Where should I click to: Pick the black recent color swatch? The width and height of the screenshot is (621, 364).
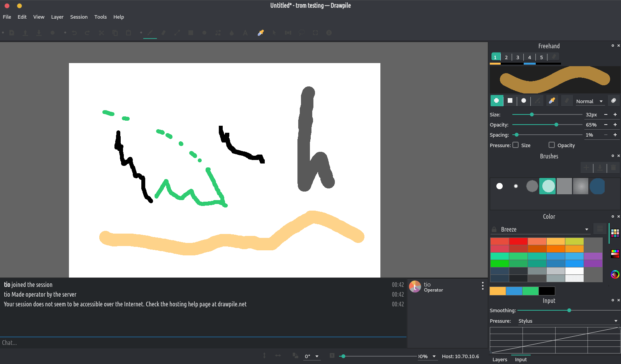[547, 291]
